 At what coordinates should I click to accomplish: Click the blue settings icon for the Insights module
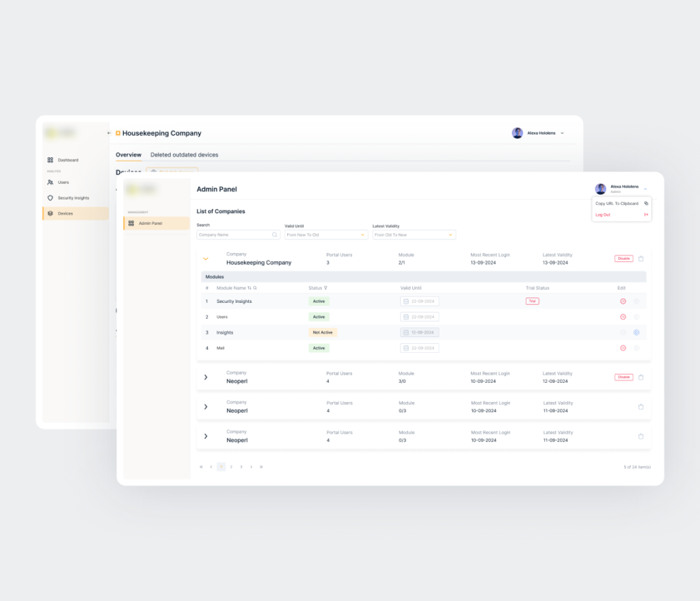(636, 332)
